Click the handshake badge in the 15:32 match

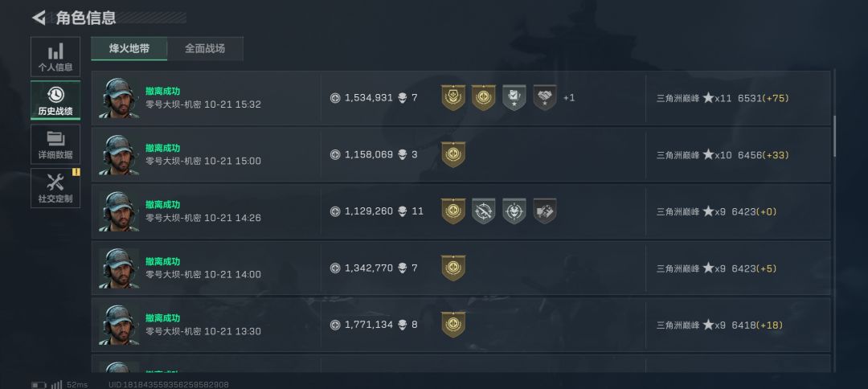point(545,97)
